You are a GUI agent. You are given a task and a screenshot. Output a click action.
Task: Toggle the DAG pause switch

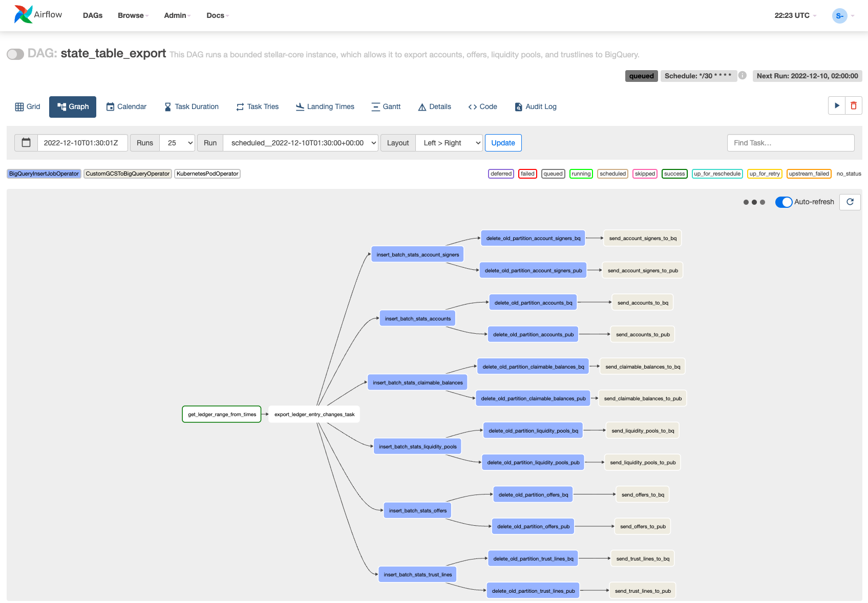(15, 54)
